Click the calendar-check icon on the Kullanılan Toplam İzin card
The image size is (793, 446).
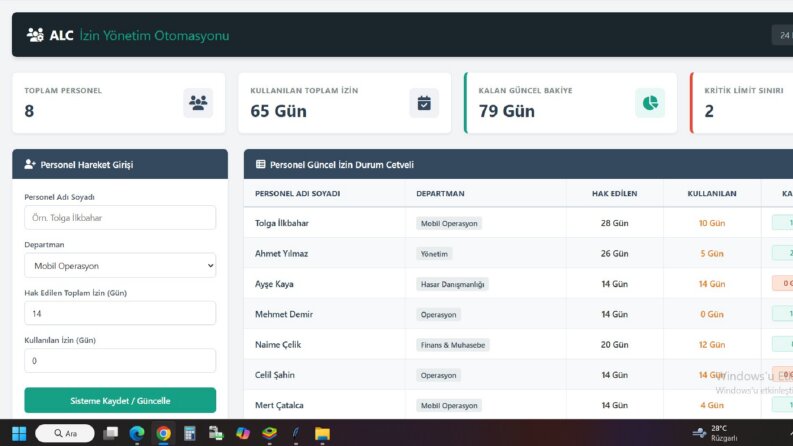point(424,103)
